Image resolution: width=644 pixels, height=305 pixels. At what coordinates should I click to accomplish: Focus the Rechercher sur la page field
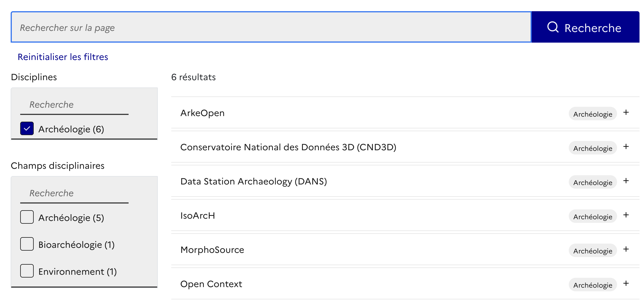[x=271, y=27]
